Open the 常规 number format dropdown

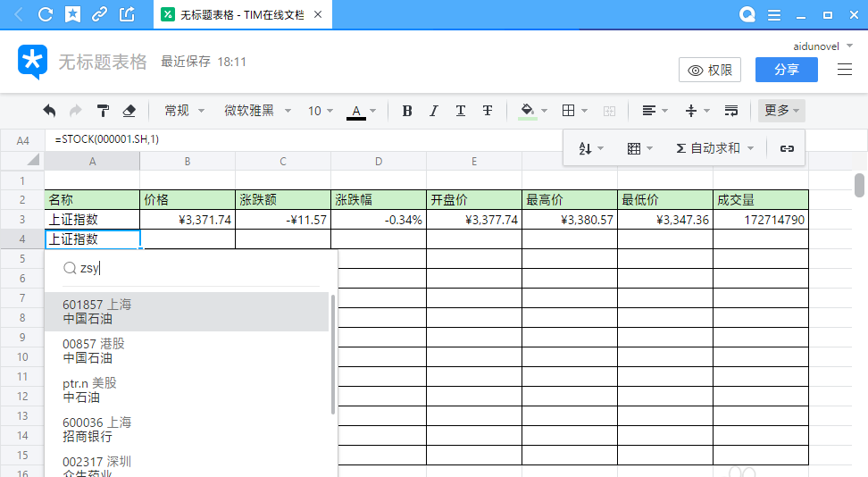tap(184, 111)
